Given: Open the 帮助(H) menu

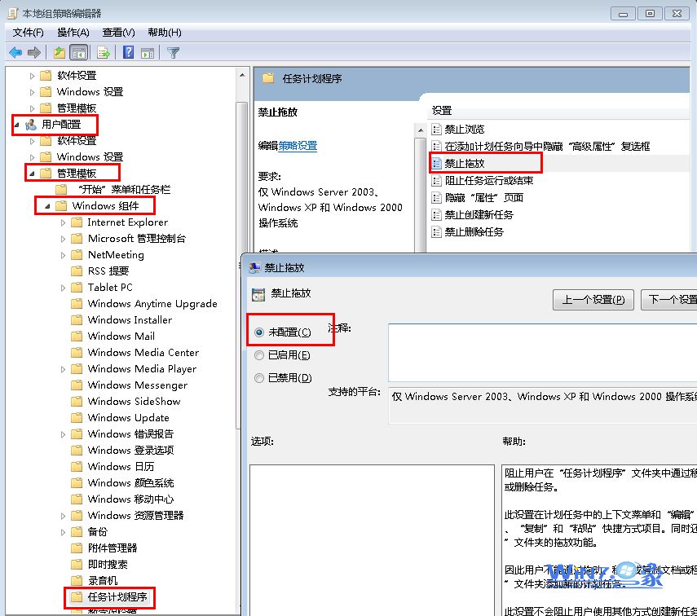Looking at the screenshot, I should point(165,33).
